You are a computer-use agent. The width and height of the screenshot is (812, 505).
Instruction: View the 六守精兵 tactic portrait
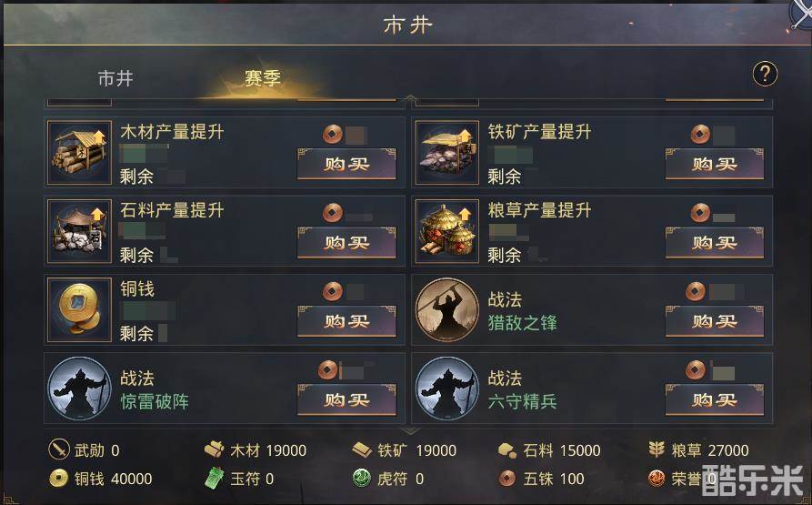point(446,389)
